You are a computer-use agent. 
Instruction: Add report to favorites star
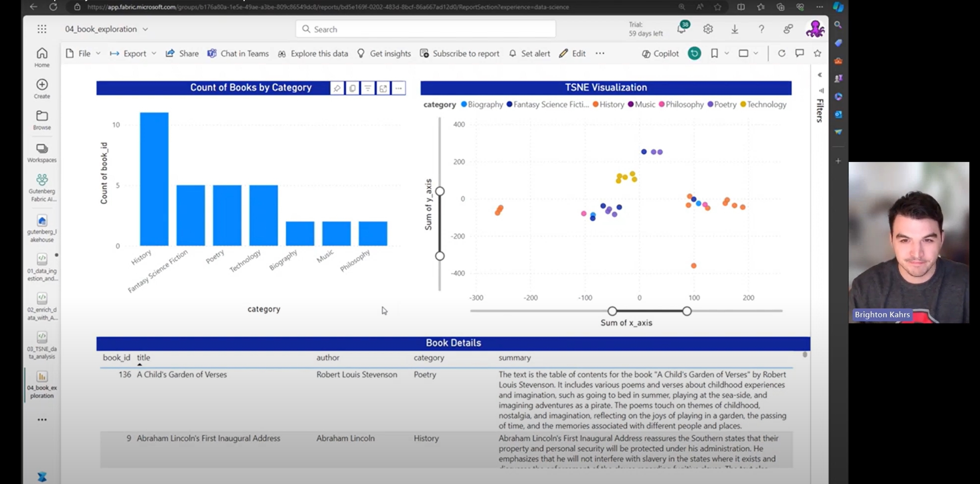(817, 53)
